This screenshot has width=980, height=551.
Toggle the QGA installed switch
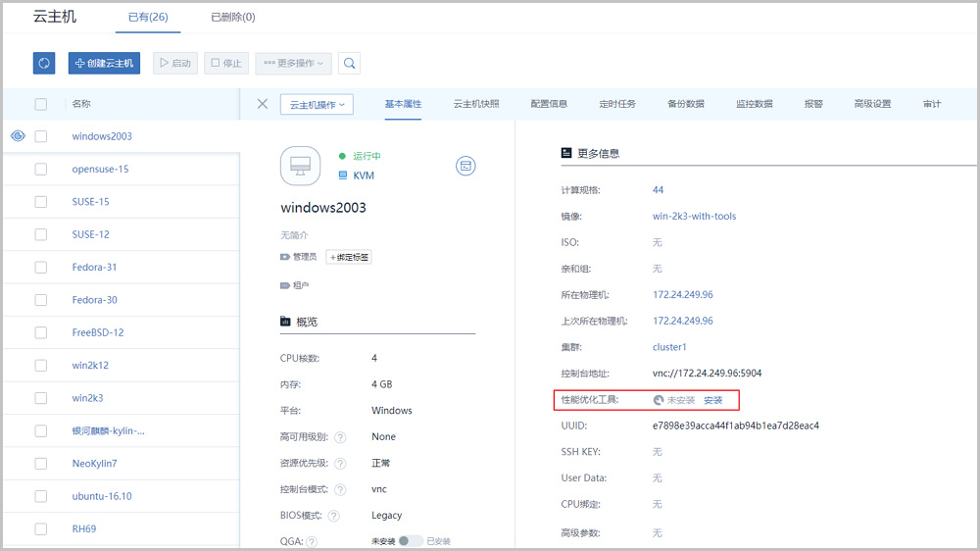pos(411,541)
